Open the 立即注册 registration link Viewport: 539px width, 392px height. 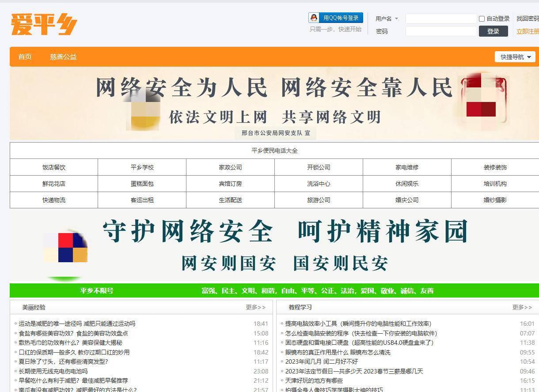tap(528, 31)
